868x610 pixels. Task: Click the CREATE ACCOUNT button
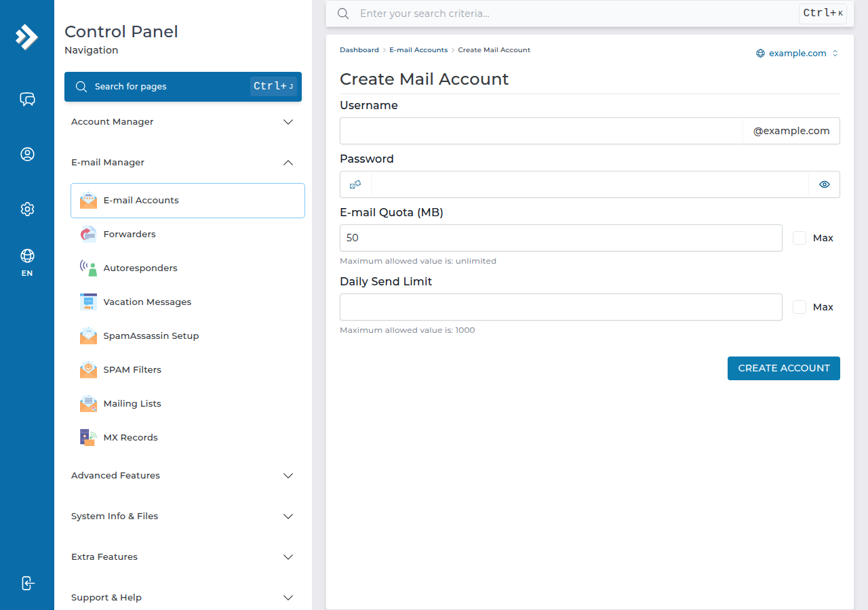point(784,368)
